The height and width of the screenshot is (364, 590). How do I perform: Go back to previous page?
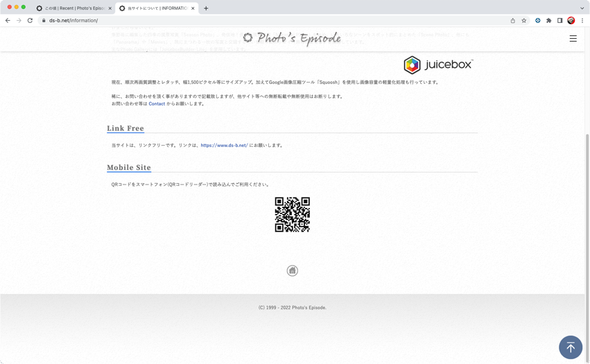[8, 21]
